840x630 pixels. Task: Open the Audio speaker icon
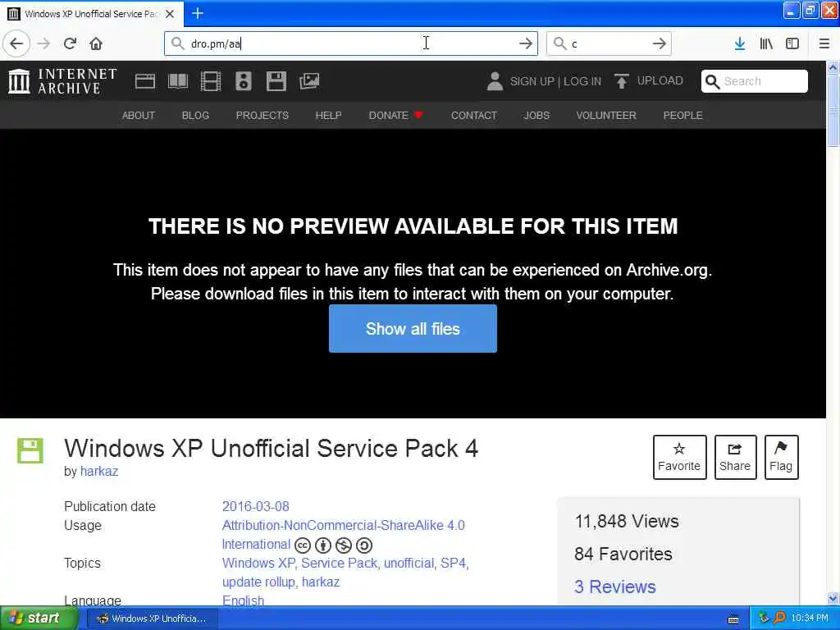pyautogui.click(x=243, y=81)
